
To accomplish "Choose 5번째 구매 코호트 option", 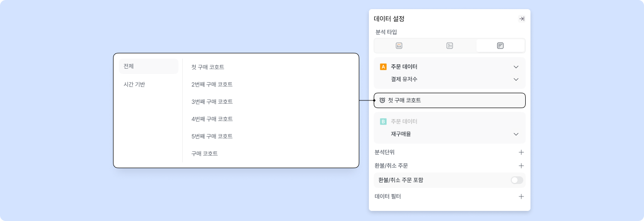I will pos(212,136).
